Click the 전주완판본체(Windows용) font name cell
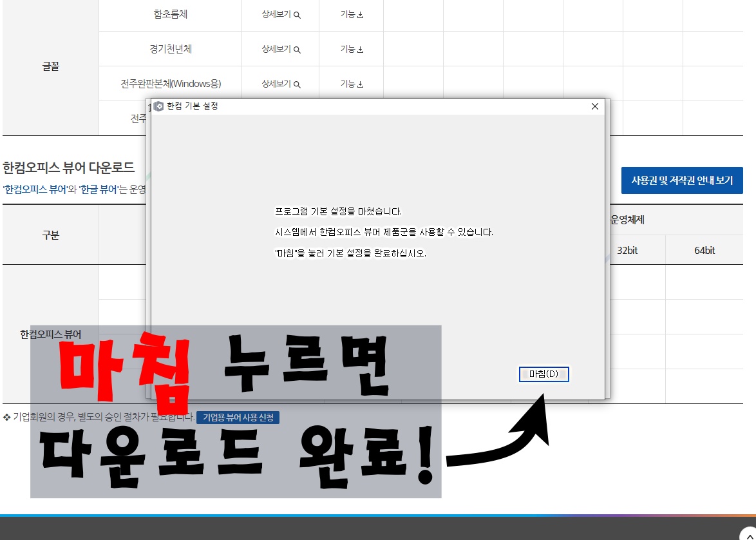Screen dimensions: 756x540 [170, 84]
